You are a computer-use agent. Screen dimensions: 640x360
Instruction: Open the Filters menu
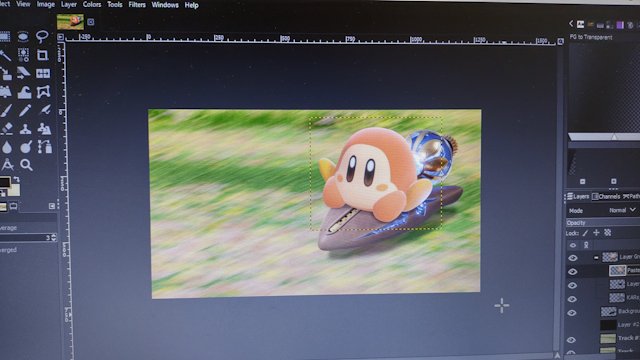(137, 5)
